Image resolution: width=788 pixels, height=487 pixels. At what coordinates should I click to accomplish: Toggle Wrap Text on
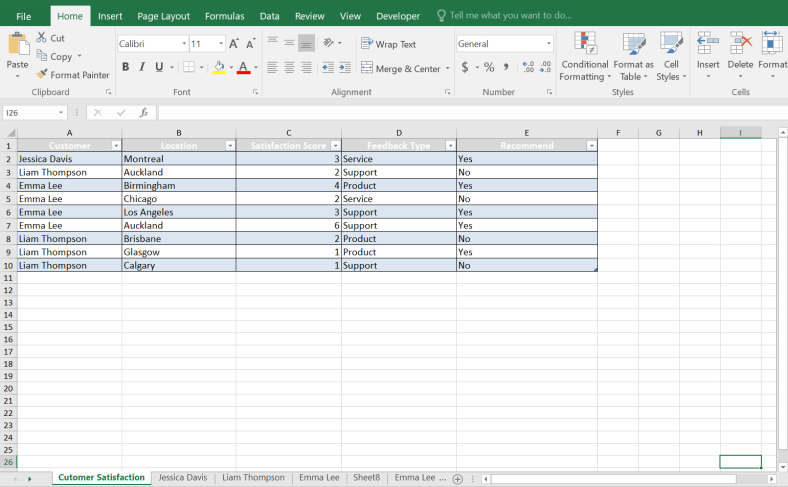coord(388,44)
